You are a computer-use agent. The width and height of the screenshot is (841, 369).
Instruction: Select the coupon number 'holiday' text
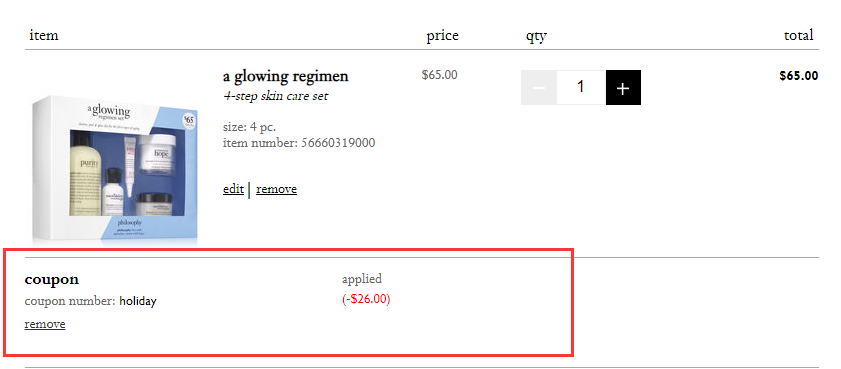tap(138, 301)
